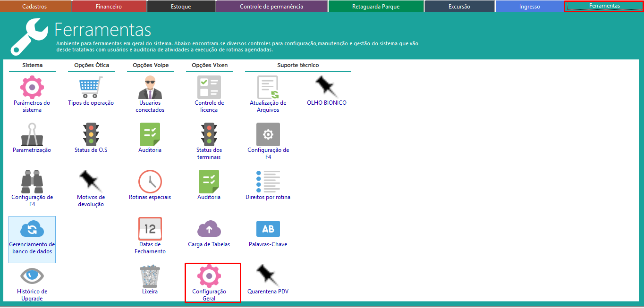The image size is (644, 308).
Task: Click the Tipos de operação shopping cart icon
Action: [x=91, y=87]
